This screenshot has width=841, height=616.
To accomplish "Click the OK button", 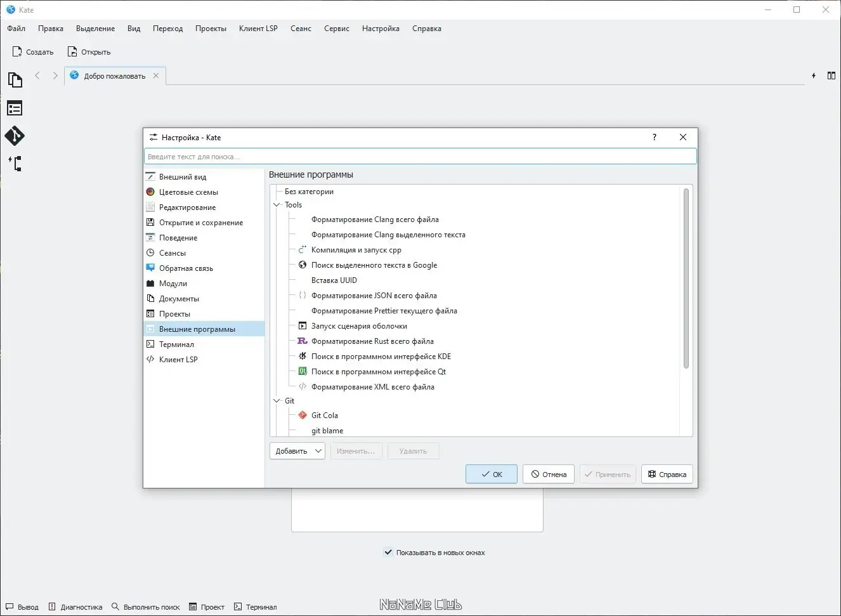I will pyautogui.click(x=492, y=474).
